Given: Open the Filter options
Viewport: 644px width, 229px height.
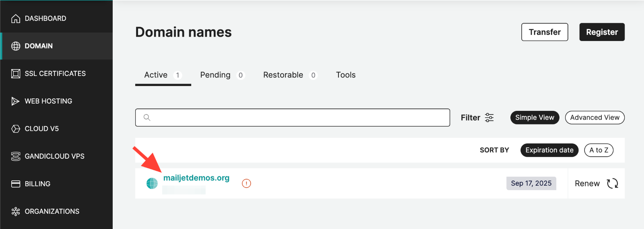Looking at the screenshot, I should (x=477, y=117).
